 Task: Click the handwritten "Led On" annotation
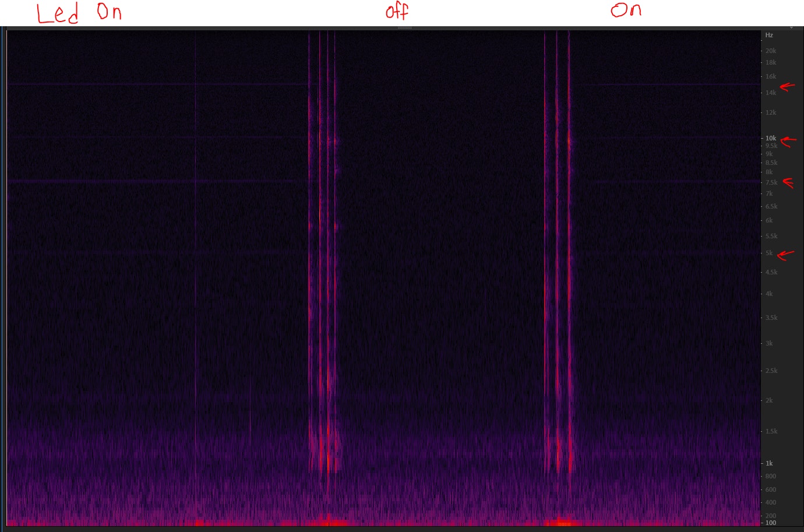pyautogui.click(x=79, y=13)
